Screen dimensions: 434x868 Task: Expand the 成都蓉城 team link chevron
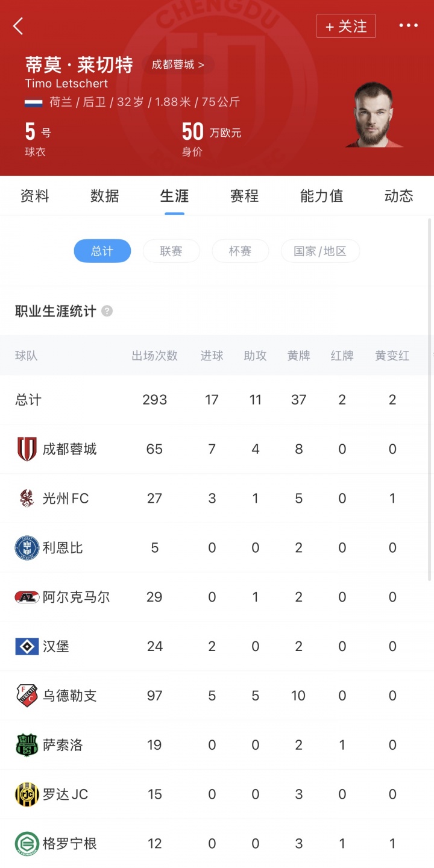pyautogui.click(x=201, y=65)
